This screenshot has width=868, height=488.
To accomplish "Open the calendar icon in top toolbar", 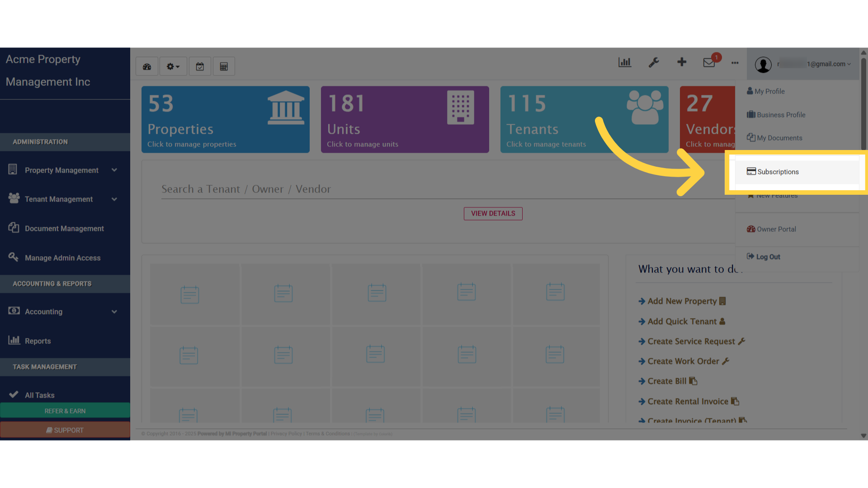I will 200,66.
